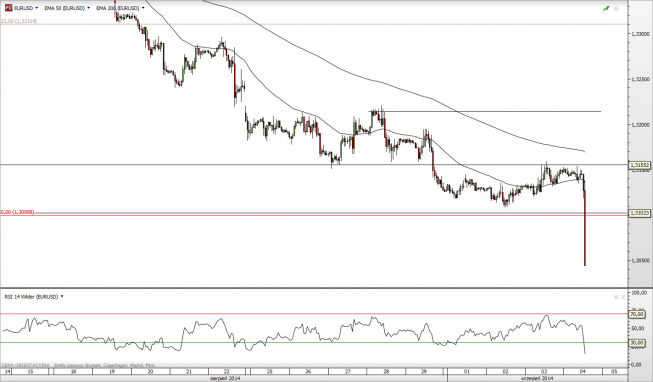Image resolution: width=653 pixels, height=382 pixels.
Task: Click date 26 on the time axis
Action: 308,371
